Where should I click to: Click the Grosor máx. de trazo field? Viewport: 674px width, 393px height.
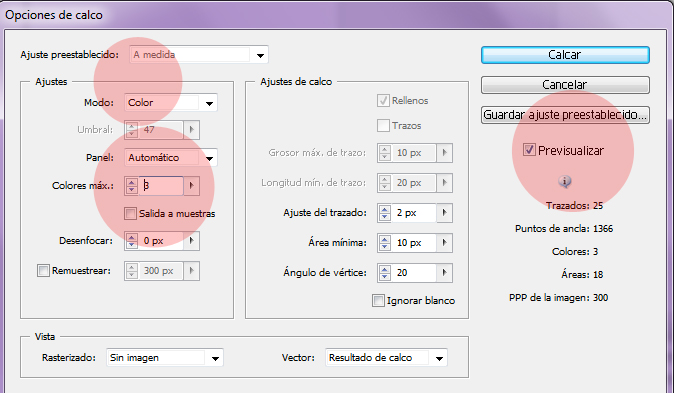[414, 153]
